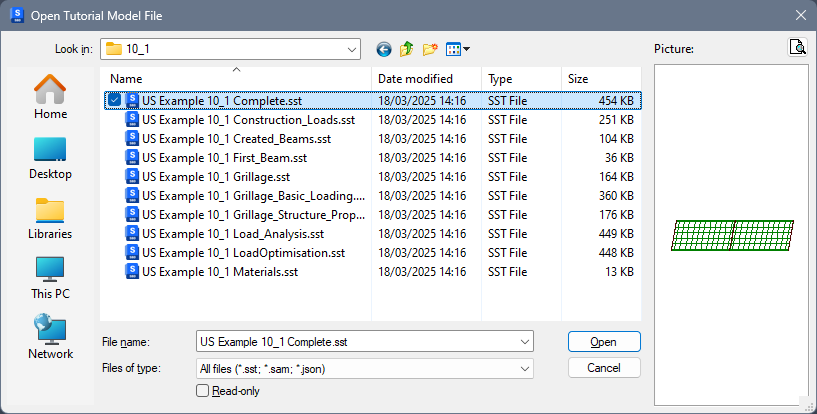Click the SST icon of Grillage_Basic_Loading file

click(132, 196)
